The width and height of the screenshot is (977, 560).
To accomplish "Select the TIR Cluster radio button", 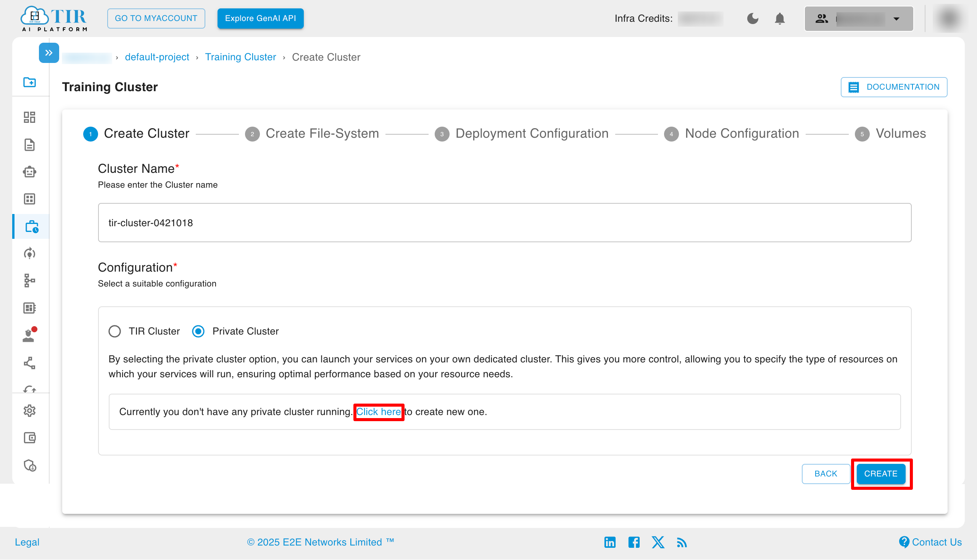I will tap(114, 331).
